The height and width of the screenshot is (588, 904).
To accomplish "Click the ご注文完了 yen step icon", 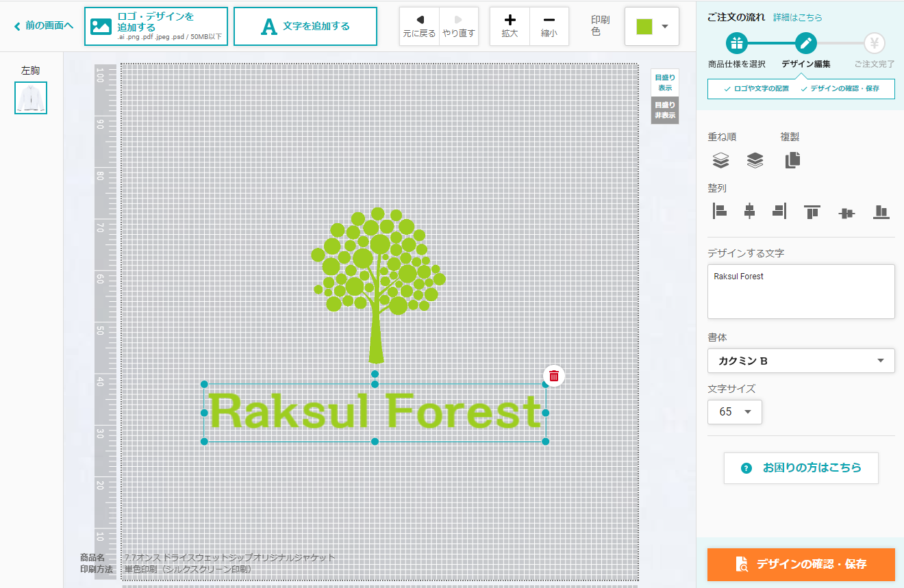I will tap(875, 44).
